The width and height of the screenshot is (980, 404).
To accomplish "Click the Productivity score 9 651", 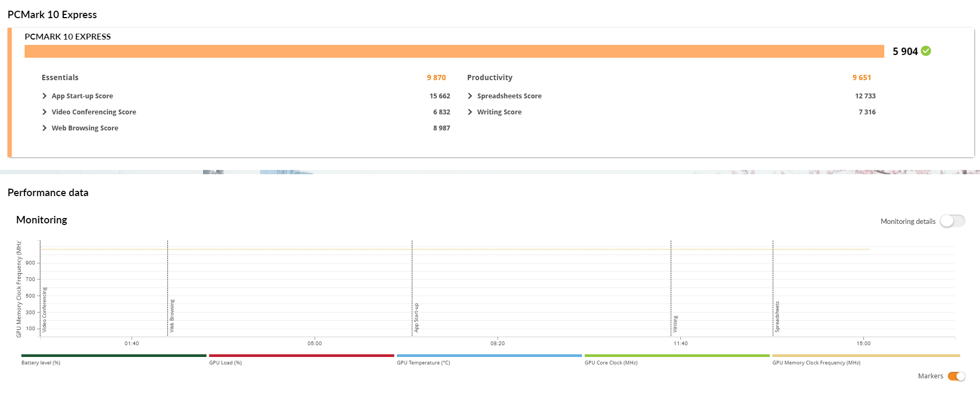I will coord(862,78).
